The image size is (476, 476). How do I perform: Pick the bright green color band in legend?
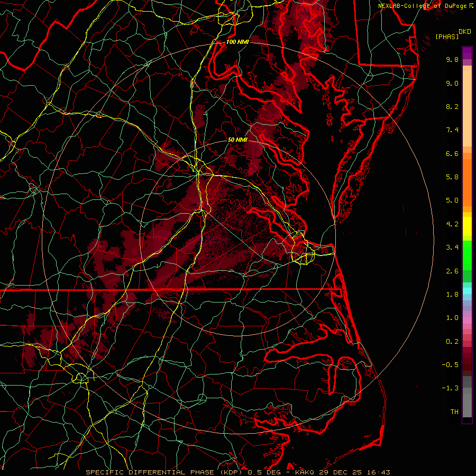(467, 255)
